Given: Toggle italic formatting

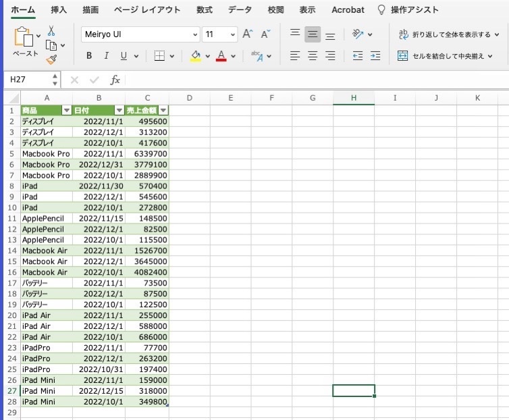Looking at the screenshot, I should click(106, 56).
